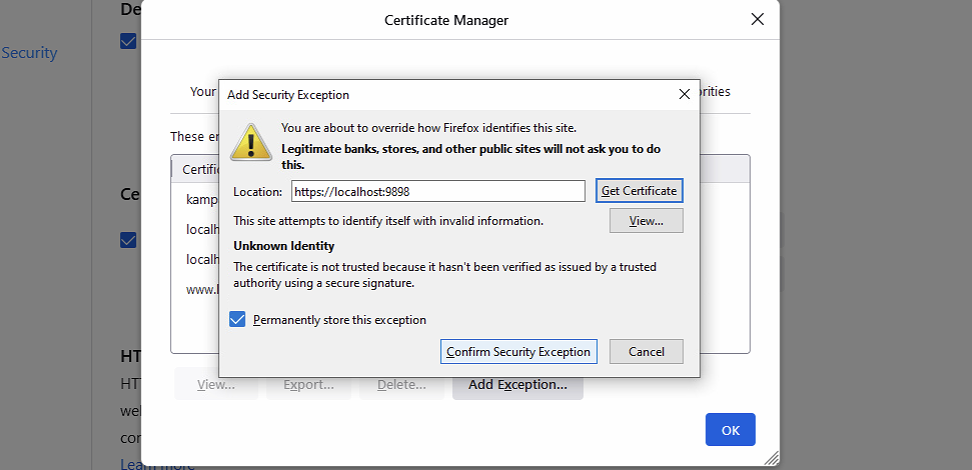Click the Add Exception button

517,385
